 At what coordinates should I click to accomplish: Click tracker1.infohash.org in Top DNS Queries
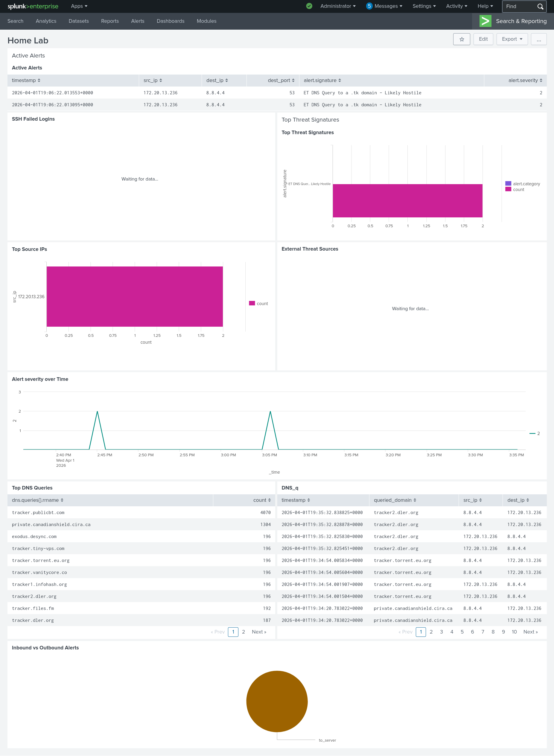39,584
